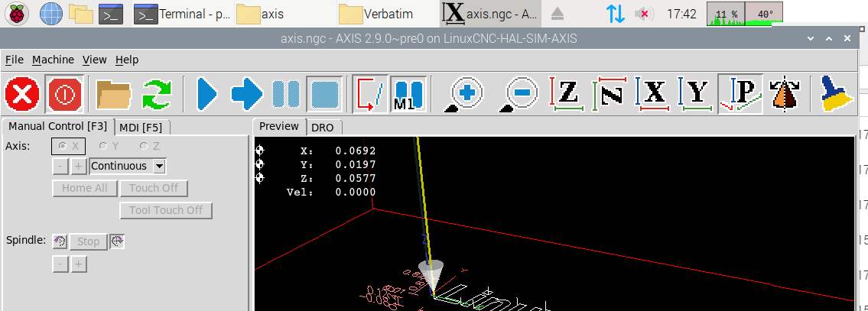Switch to the Verbatim folder window
Viewport: 868px width, 311px height.
click(x=388, y=14)
